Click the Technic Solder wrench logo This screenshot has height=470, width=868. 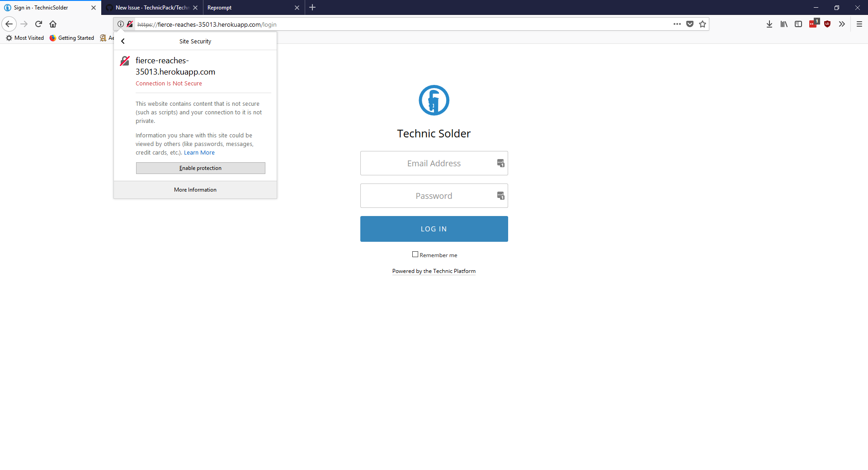(434, 100)
